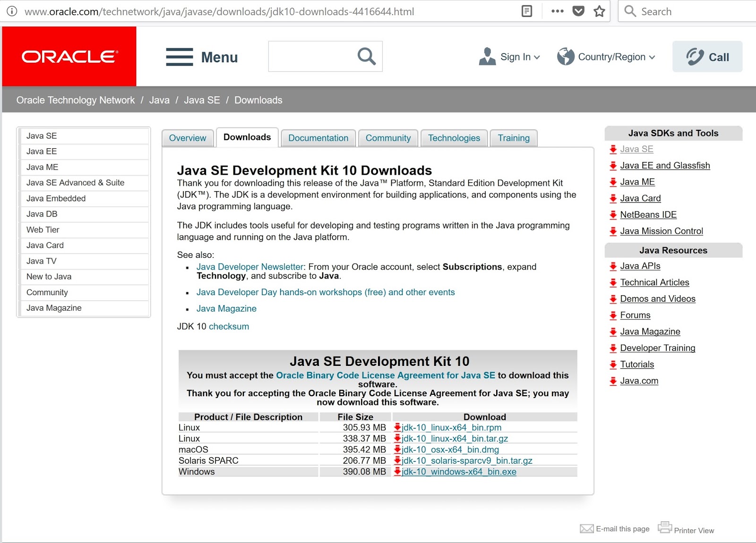
Task: Open Demos and Videos link
Action: pos(658,299)
